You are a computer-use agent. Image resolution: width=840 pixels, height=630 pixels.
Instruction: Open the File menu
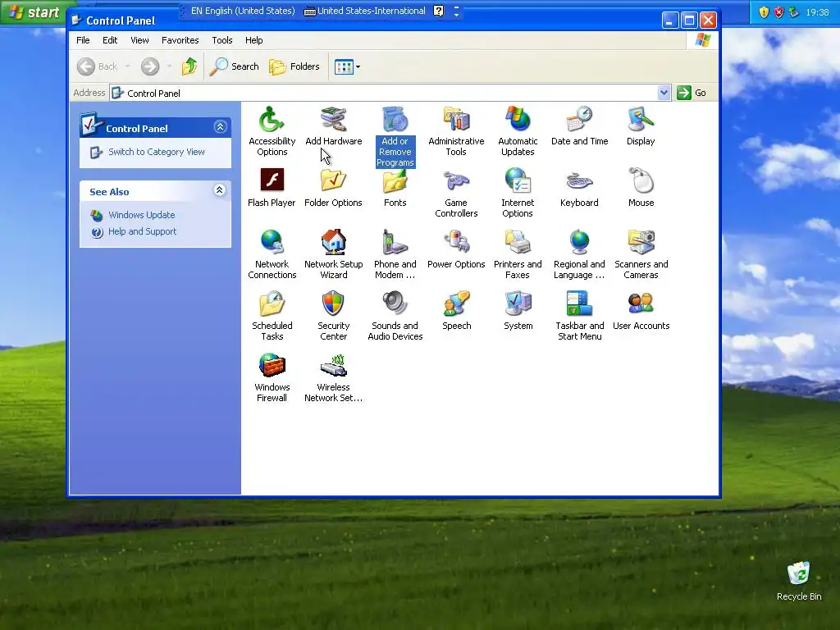click(x=83, y=40)
